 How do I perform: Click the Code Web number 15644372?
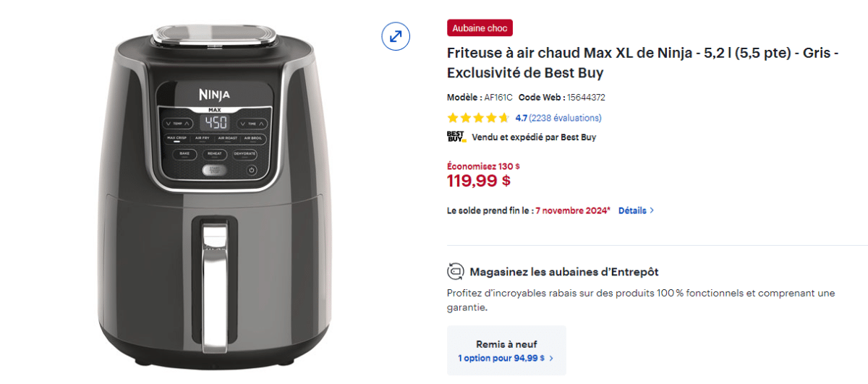coord(586,97)
